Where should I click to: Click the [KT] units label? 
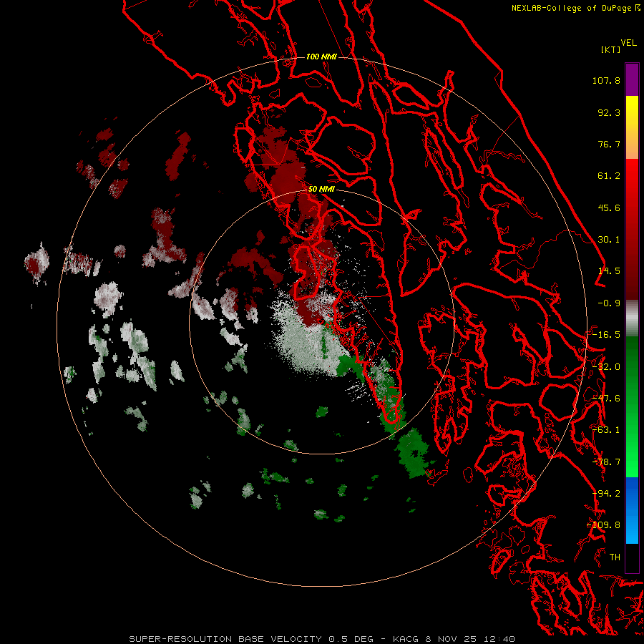point(610,49)
